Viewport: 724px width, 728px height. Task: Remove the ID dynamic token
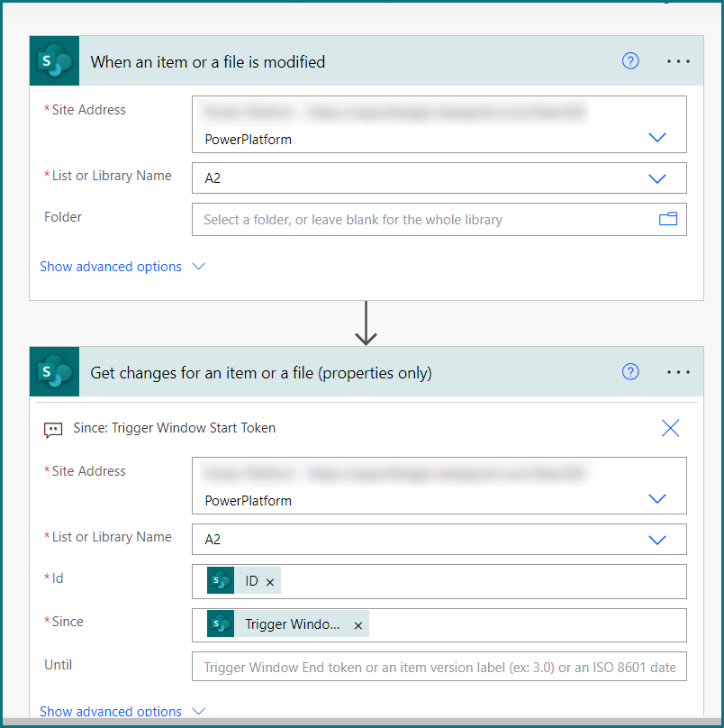click(269, 582)
